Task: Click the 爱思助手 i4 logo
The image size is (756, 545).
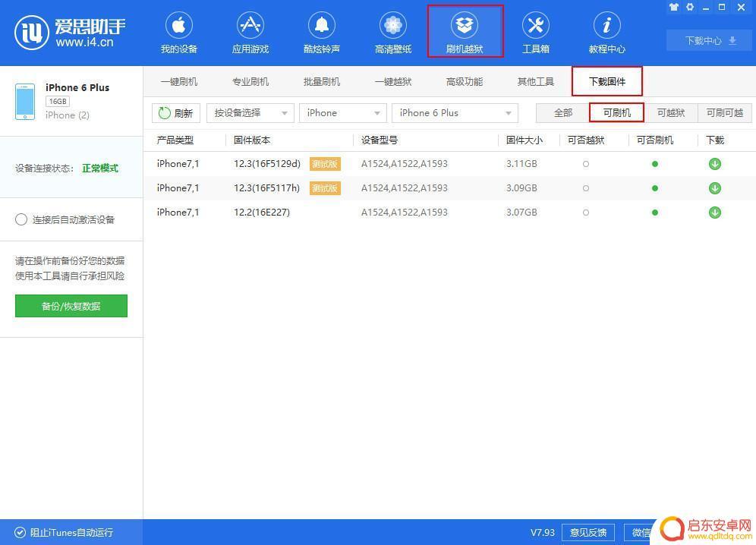Action: click(x=70, y=33)
